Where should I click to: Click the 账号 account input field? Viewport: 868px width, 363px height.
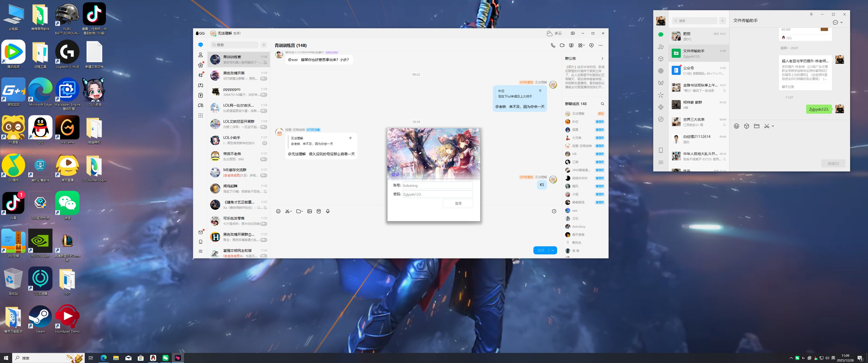coord(437,186)
